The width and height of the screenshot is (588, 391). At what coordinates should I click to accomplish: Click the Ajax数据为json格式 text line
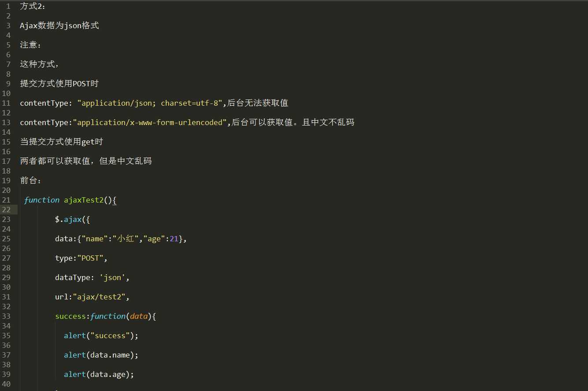click(x=59, y=26)
